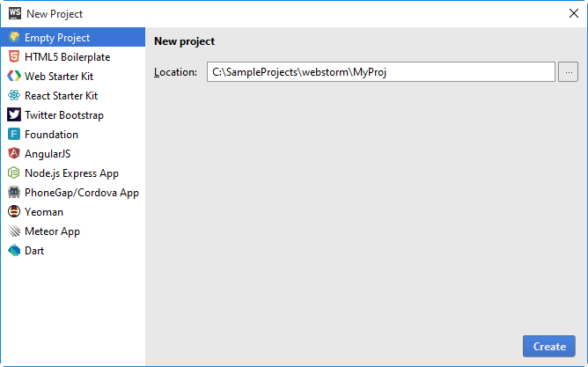Select AngularJS template
Screen dimensions: 588x367
click(x=48, y=154)
